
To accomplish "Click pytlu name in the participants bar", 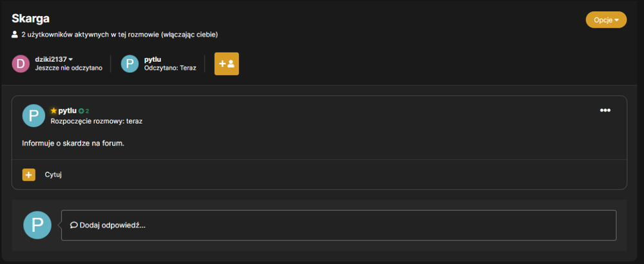I will point(153,59).
